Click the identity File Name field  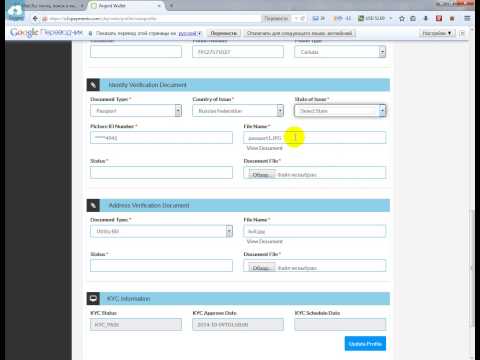(315, 138)
